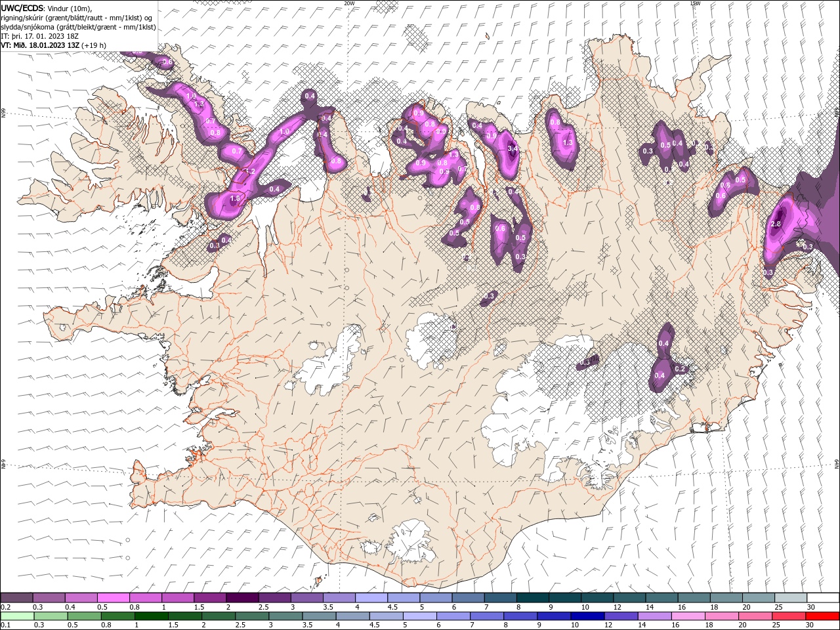Click the white 30 swatch in top legend row
840x630 pixels.
click(x=823, y=598)
